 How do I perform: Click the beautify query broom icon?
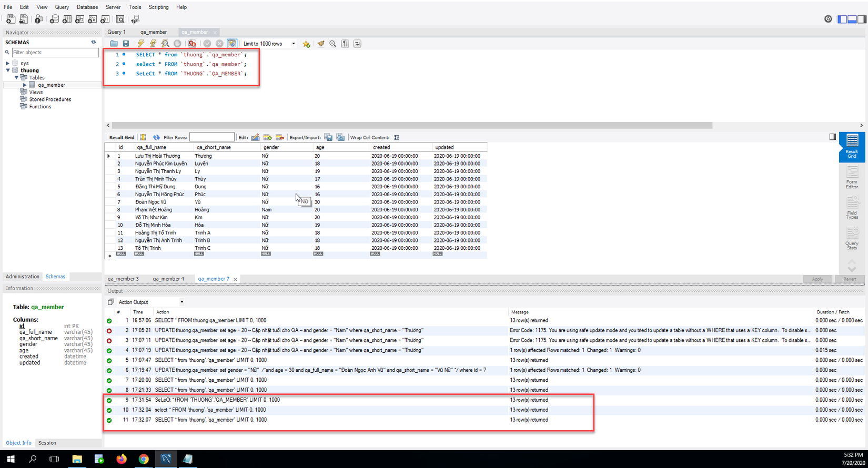320,44
